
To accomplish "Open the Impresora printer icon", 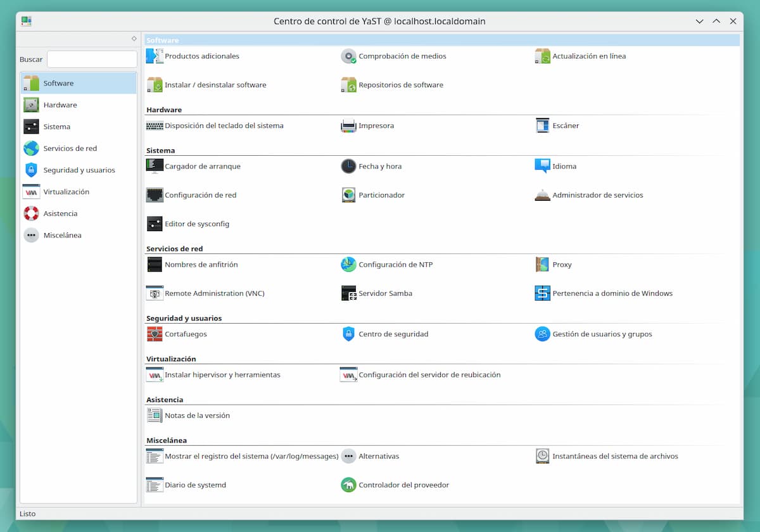I will click(348, 125).
